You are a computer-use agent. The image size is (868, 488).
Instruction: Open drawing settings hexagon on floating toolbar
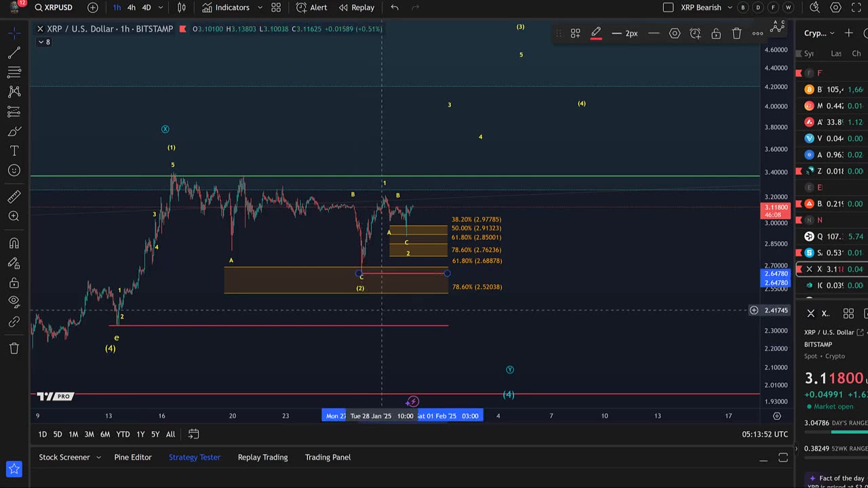675,33
